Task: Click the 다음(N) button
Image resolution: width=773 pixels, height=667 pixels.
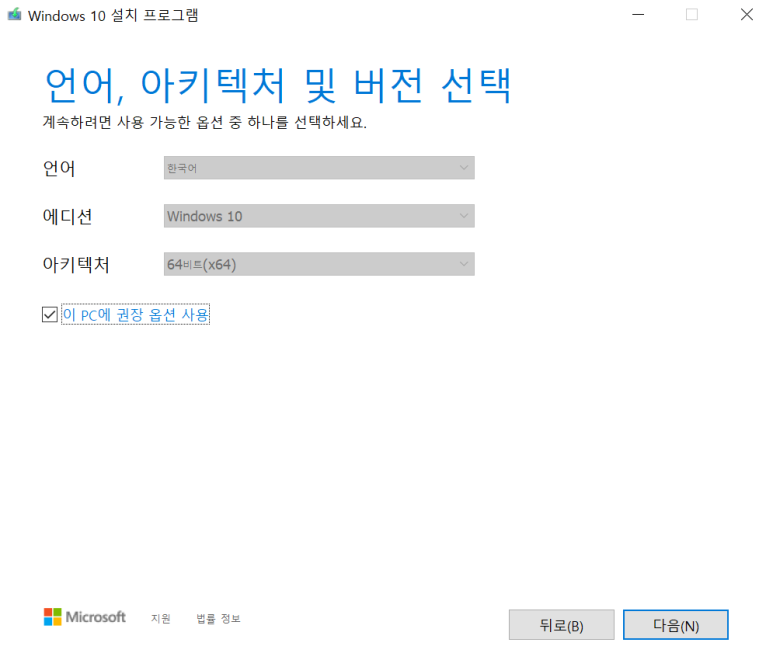Action: click(x=675, y=625)
